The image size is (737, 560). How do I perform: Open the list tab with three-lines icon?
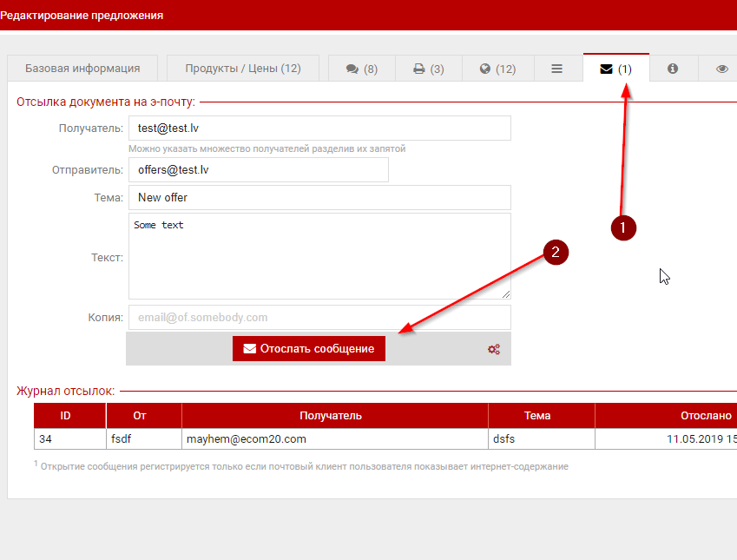(x=556, y=69)
